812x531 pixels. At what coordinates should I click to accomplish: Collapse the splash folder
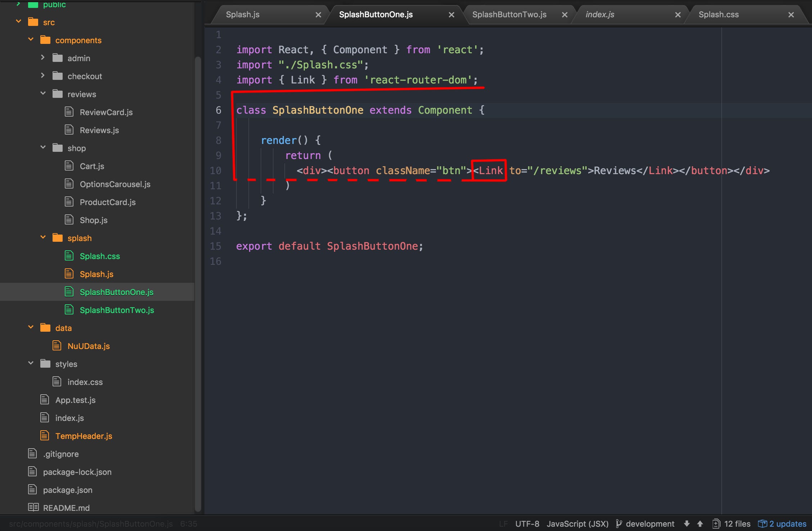[43, 237]
